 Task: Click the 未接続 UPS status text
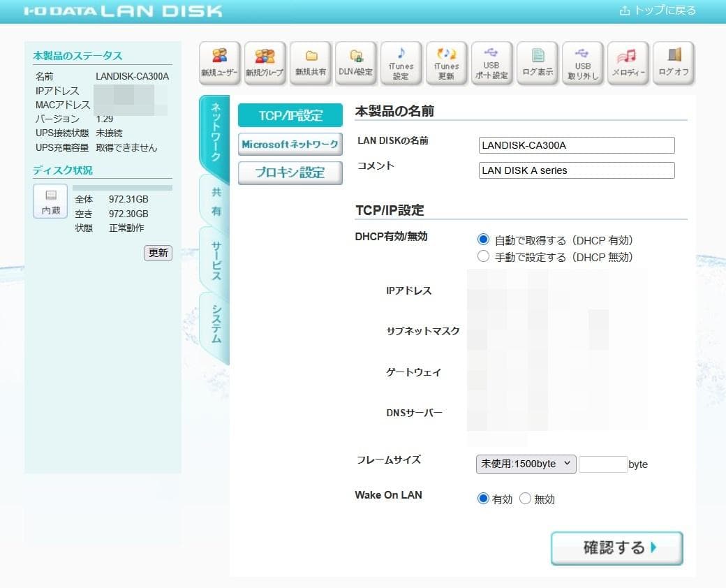pyautogui.click(x=110, y=133)
